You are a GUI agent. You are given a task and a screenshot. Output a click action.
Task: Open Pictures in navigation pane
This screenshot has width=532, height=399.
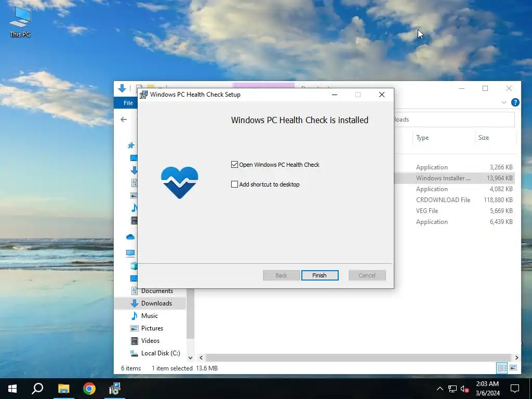(x=152, y=328)
